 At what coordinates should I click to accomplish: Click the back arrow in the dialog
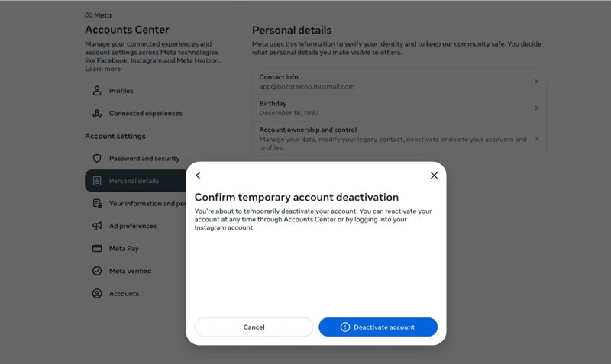[198, 176]
